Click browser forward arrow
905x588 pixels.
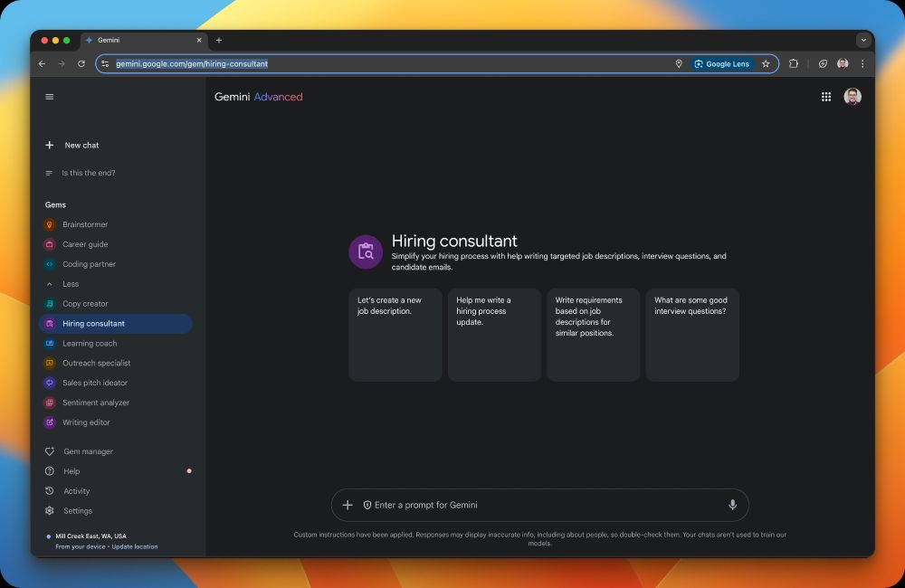coord(62,64)
